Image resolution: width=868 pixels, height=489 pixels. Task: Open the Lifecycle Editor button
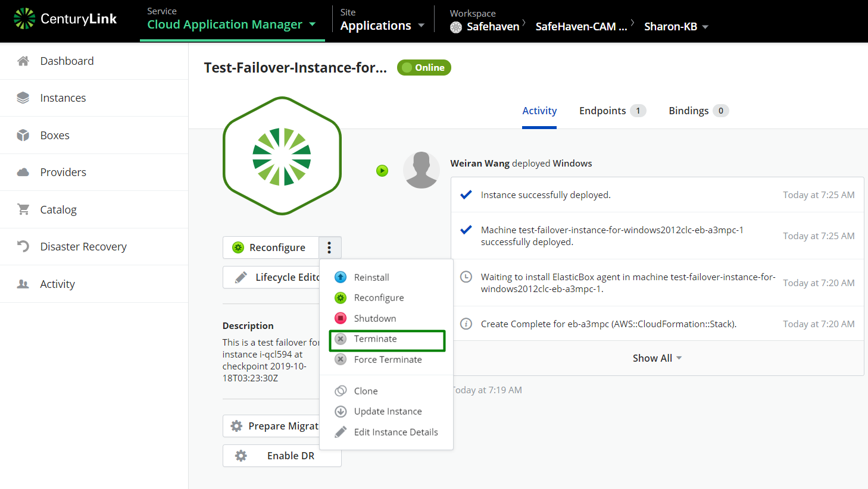(x=271, y=277)
